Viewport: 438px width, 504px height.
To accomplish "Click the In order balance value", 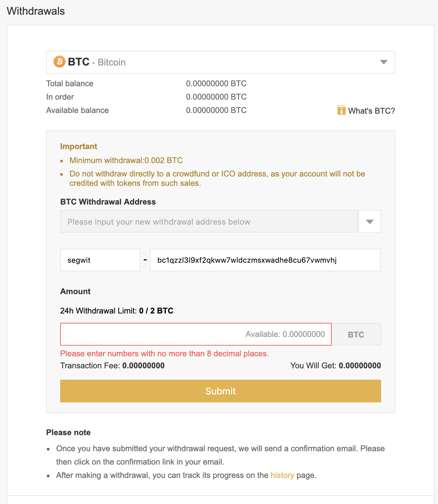I will pyautogui.click(x=216, y=97).
